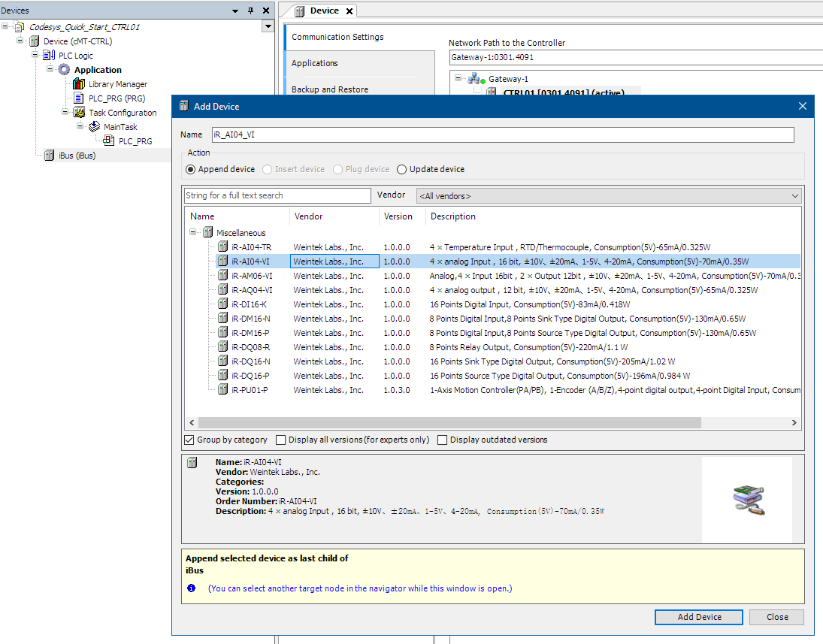Click the Gateway-1 network icon
This screenshot has height=644, width=823.
pyautogui.click(x=476, y=79)
